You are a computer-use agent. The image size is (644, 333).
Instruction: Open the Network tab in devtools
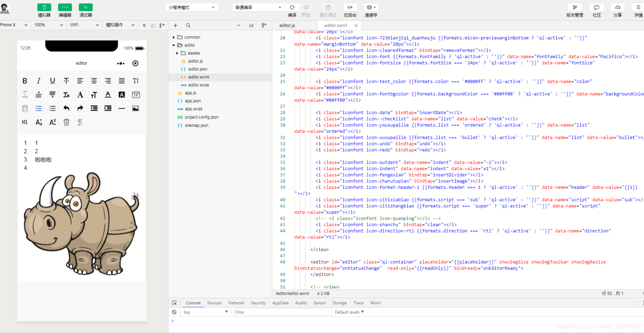point(236,303)
